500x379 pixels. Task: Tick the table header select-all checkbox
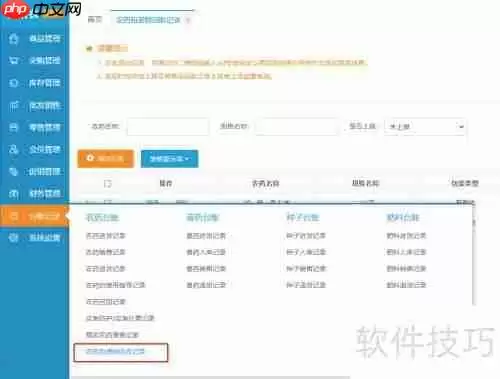[108, 183]
